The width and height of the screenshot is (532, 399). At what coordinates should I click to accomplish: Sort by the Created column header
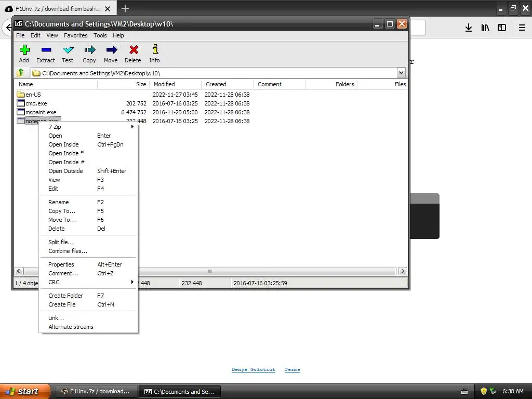coord(228,84)
